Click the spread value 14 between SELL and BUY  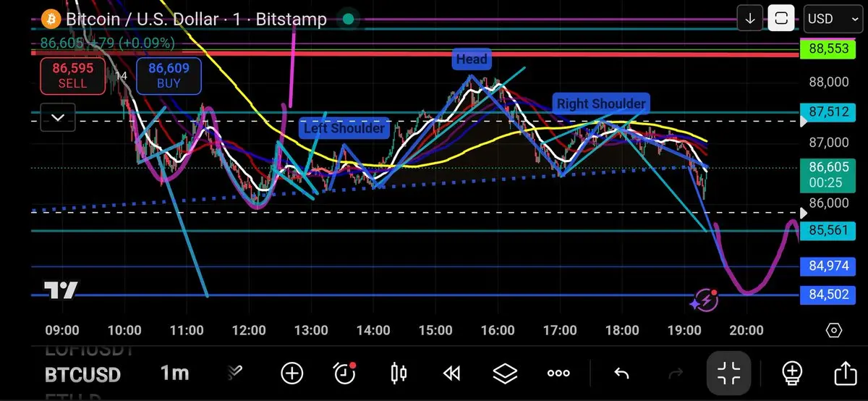pyautogui.click(x=121, y=75)
